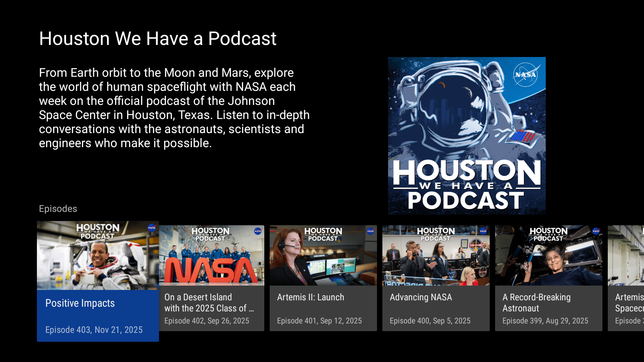Click the NASA badge on the Desert Island thumbnail
644x362 pixels.
click(258, 231)
